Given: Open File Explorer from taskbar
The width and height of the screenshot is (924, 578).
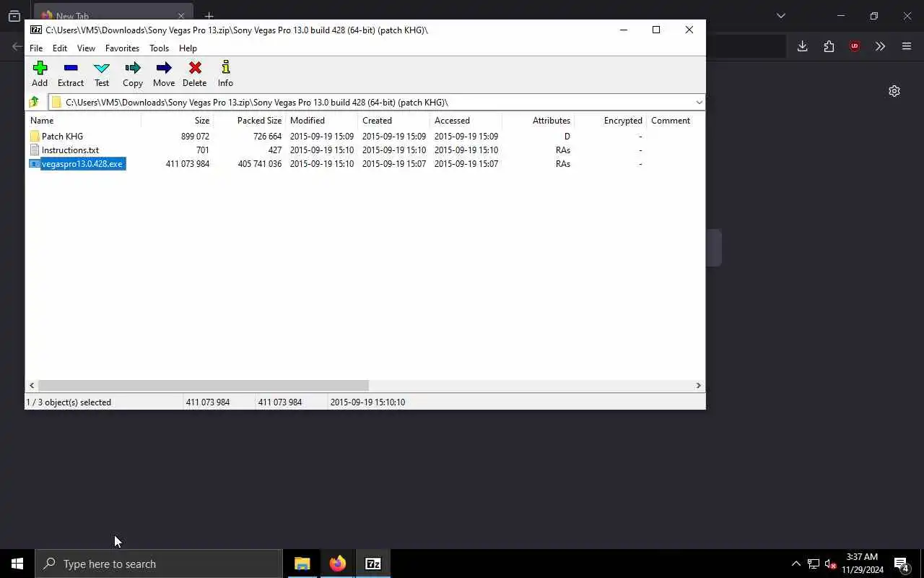Looking at the screenshot, I should point(302,564).
